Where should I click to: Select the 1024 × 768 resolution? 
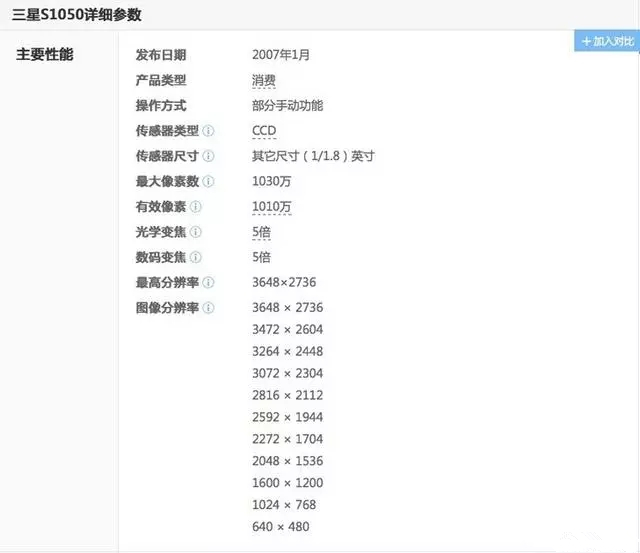[284, 505]
